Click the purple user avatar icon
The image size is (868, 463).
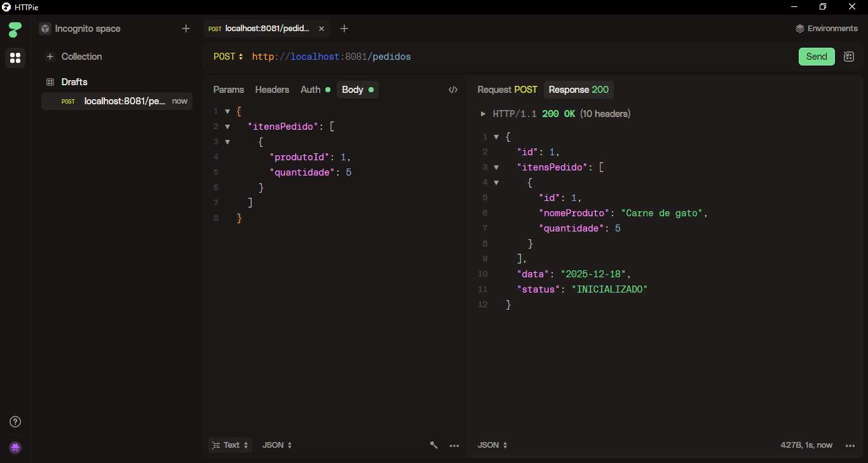point(15,448)
